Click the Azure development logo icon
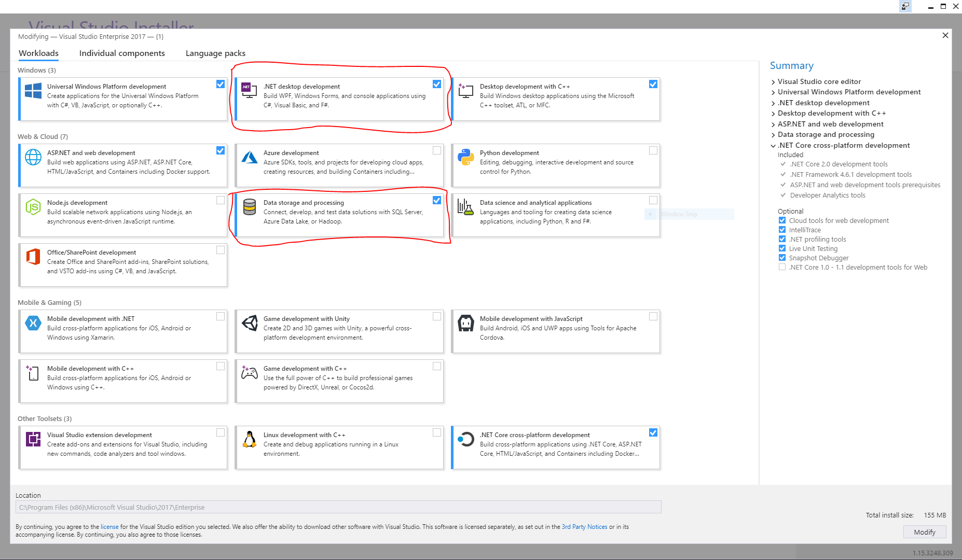The width and height of the screenshot is (962, 560). (x=250, y=157)
